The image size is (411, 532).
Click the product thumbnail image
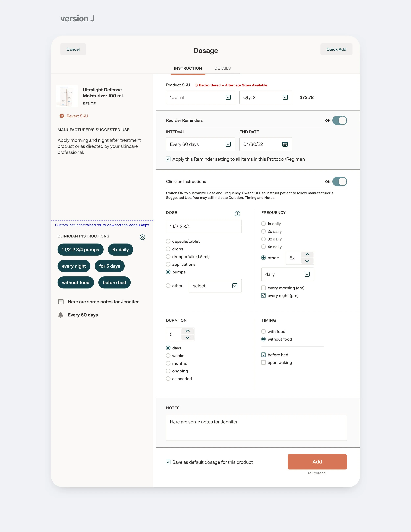click(67, 96)
